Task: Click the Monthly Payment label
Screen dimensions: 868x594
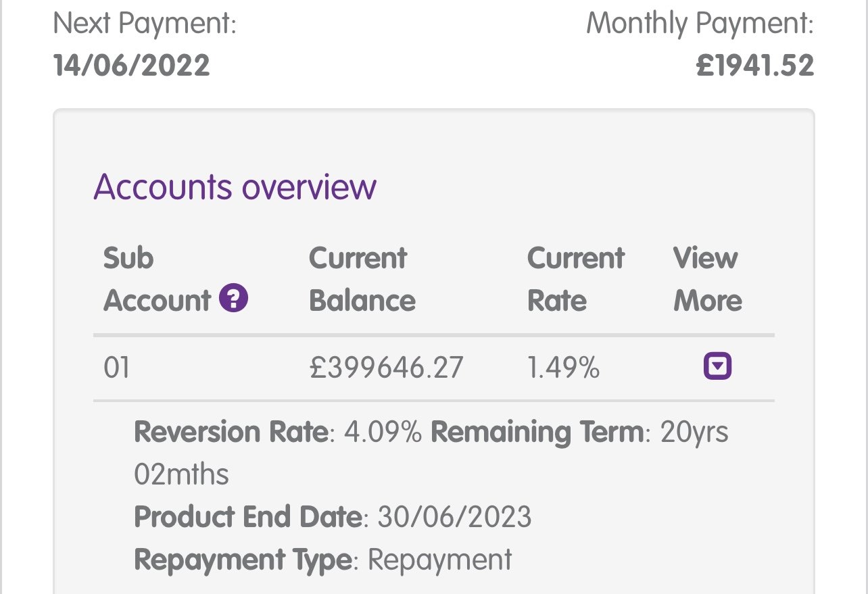Action: pos(700,26)
